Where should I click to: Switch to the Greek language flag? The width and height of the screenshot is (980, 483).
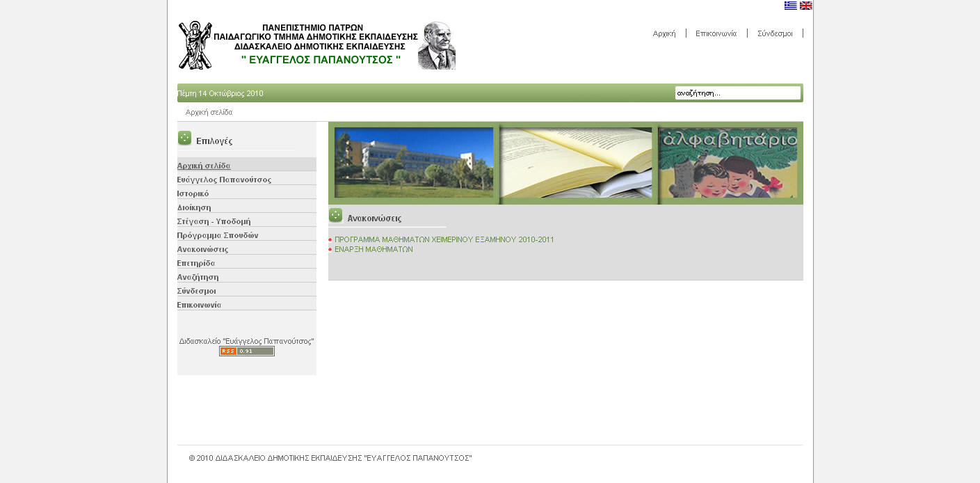pyautogui.click(x=790, y=6)
